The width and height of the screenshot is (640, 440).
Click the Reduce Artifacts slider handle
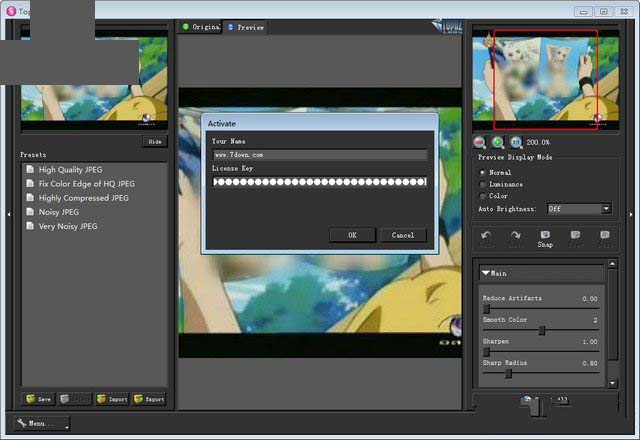coord(487,309)
